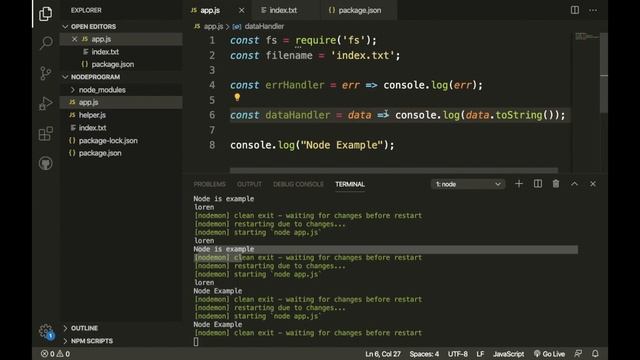Open package-lock.json in the file tree

tap(108, 140)
